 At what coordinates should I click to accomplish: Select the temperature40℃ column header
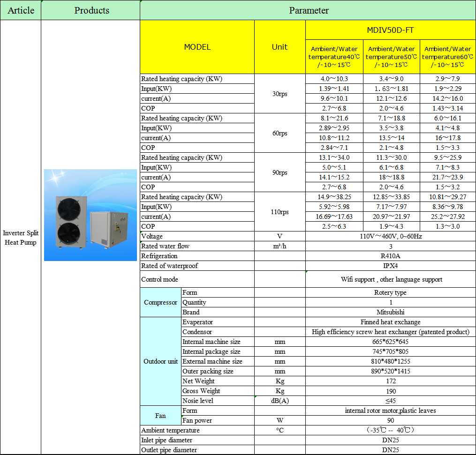point(334,57)
